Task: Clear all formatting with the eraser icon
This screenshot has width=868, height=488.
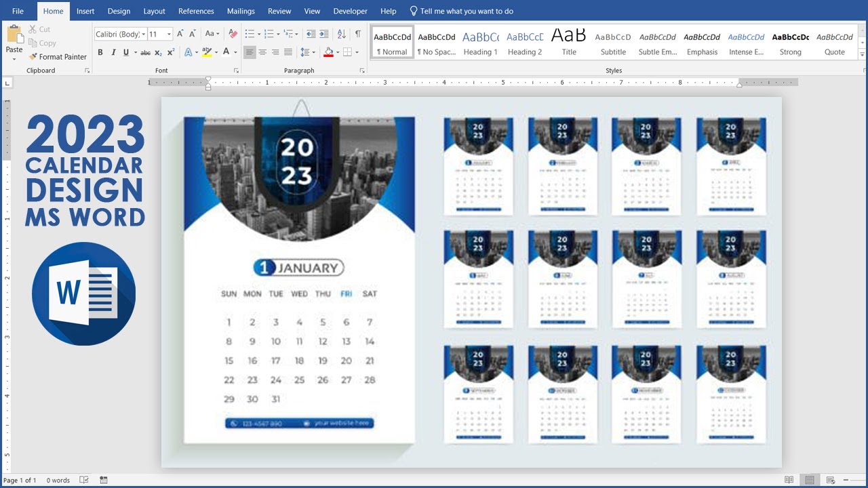Action: tap(233, 34)
